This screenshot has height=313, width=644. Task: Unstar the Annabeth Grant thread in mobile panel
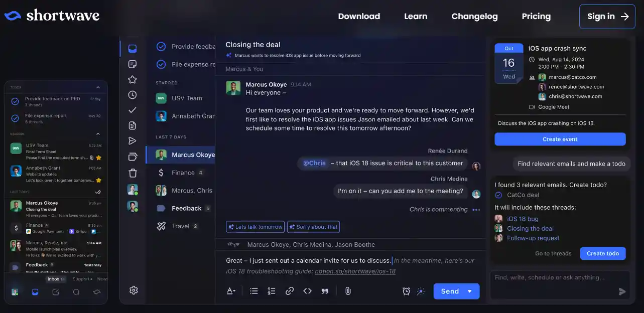(99, 180)
